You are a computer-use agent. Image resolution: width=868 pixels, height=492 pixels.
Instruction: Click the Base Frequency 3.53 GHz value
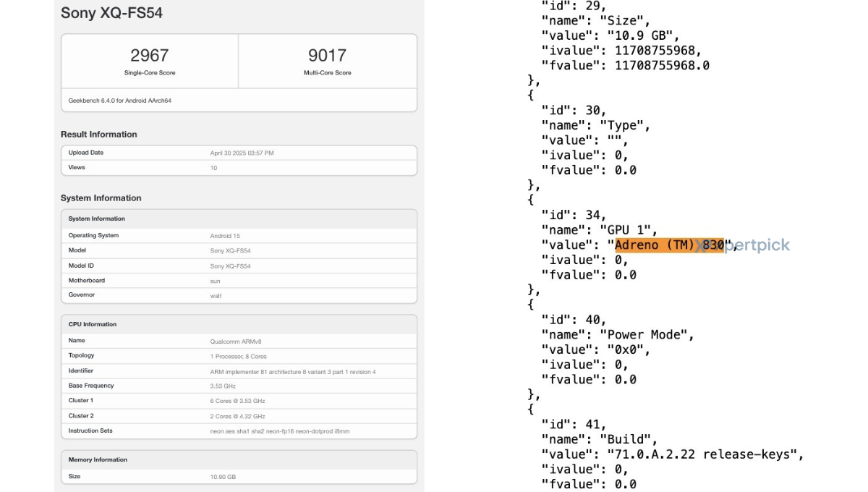(222, 386)
